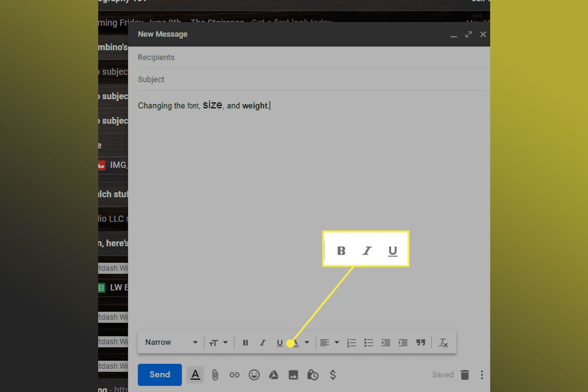The width and height of the screenshot is (588, 392).
Task: Expand New Message to full screen
Action: [468, 35]
